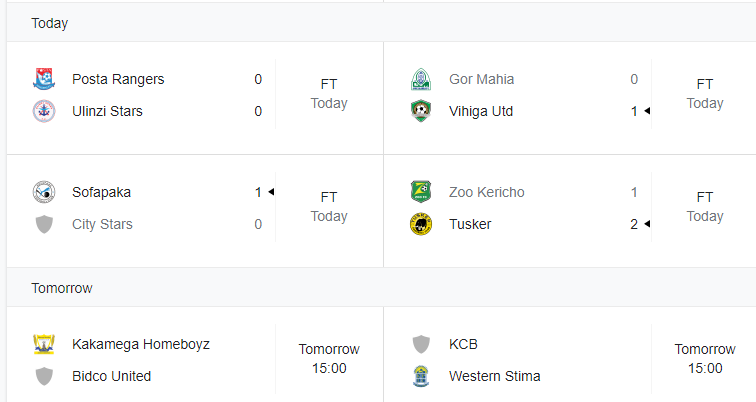Open the Bidco United placeholder shield
Image resolution: width=756 pixels, height=402 pixels.
44,376
